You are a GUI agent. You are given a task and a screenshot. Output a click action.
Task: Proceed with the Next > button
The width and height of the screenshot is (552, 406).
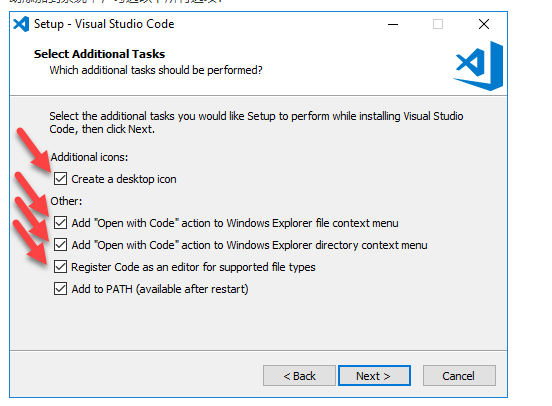(374, 376)
